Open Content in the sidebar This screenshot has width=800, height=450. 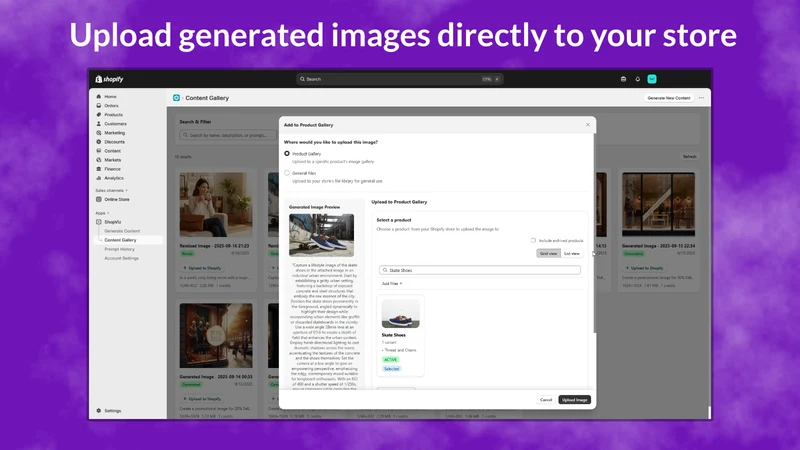click(112, 151)
